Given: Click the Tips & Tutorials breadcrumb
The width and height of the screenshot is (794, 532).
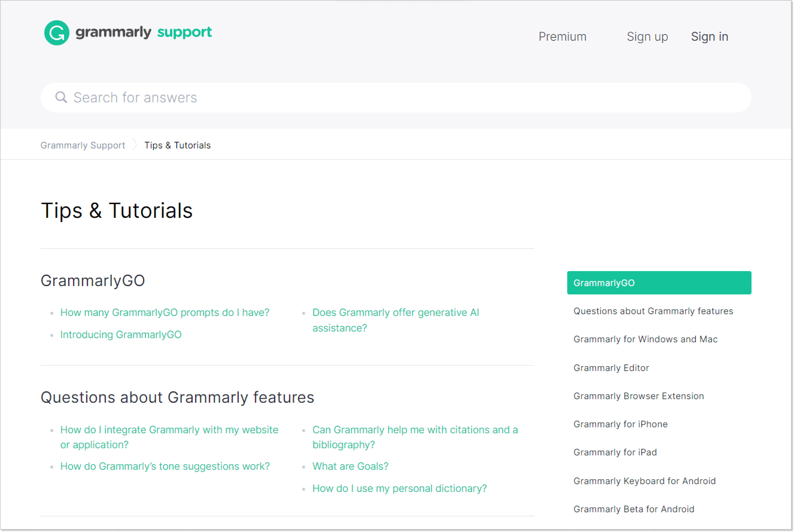Looking at the screenshot, I should point(177,145).
